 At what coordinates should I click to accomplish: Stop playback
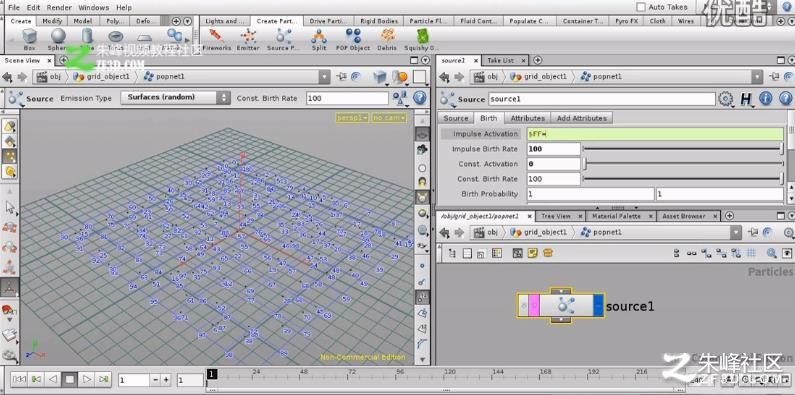pos(69,379)
